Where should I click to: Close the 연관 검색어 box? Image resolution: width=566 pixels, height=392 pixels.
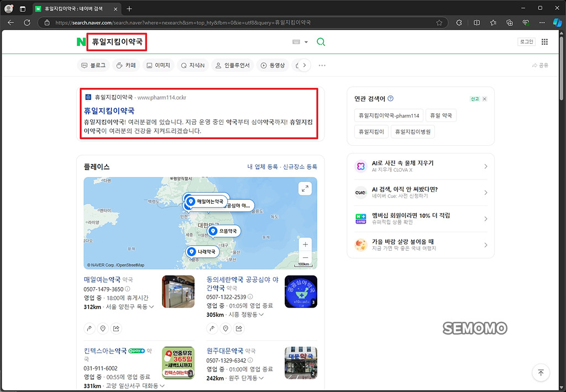[x=484, y=99]
